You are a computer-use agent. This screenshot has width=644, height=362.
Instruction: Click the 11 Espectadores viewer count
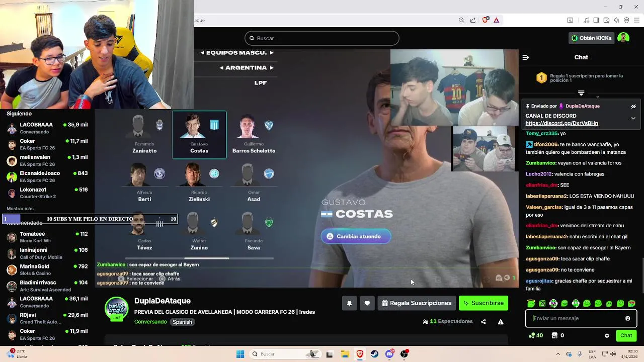[448, 322]
